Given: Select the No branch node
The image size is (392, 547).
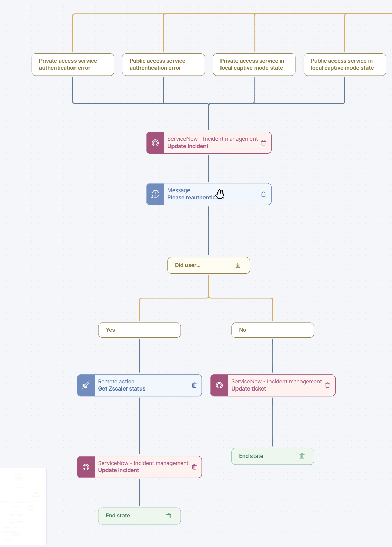Looking at the screenshot, I should (x=273, y=330).
